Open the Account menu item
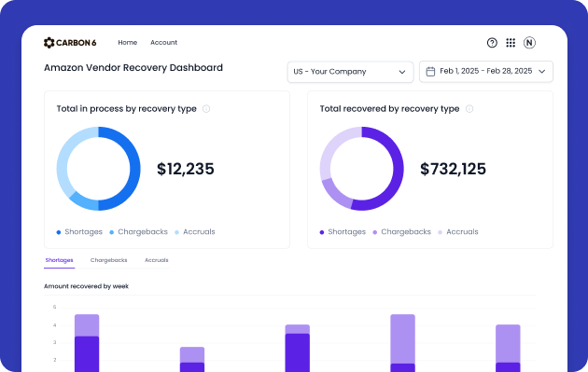The height and width of the screenshot is (372, 588). click(x=164, y=42)
